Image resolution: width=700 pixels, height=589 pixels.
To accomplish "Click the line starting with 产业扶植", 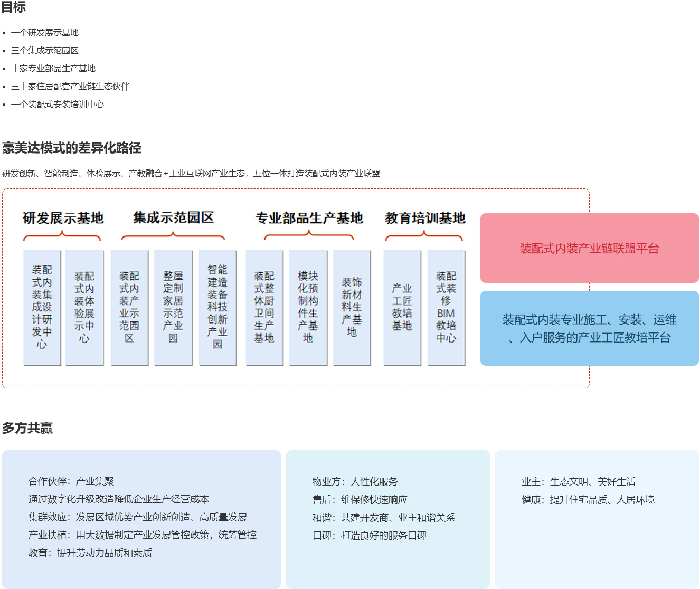I will [x=143, y=535].
